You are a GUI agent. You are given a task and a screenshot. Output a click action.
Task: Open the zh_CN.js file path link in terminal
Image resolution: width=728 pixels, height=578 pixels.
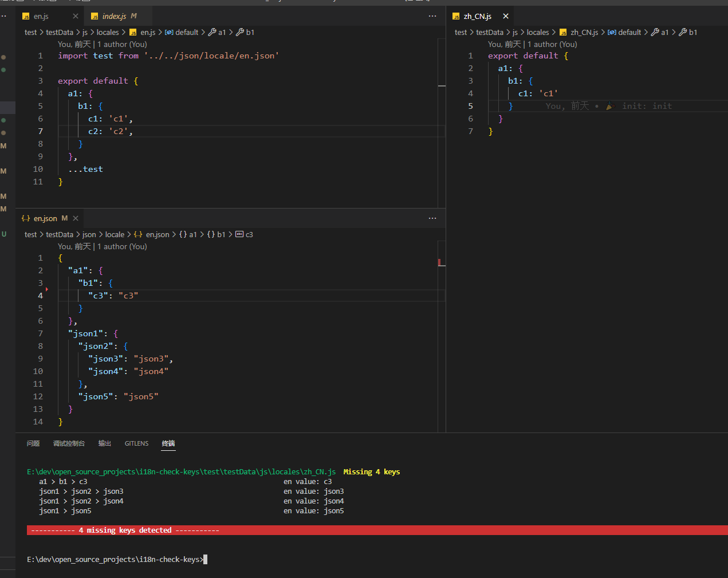click(181, 472)
